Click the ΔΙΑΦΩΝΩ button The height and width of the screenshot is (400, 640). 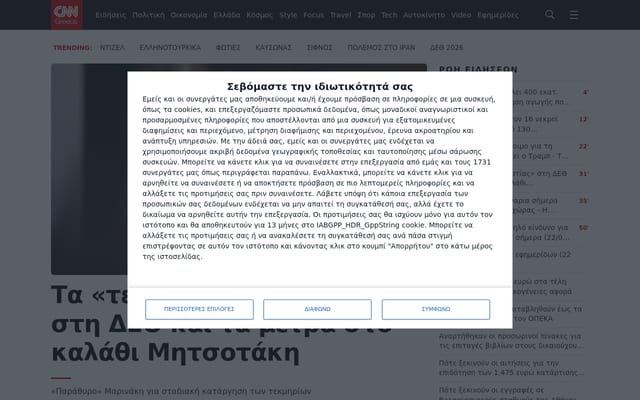click(317, 309)
